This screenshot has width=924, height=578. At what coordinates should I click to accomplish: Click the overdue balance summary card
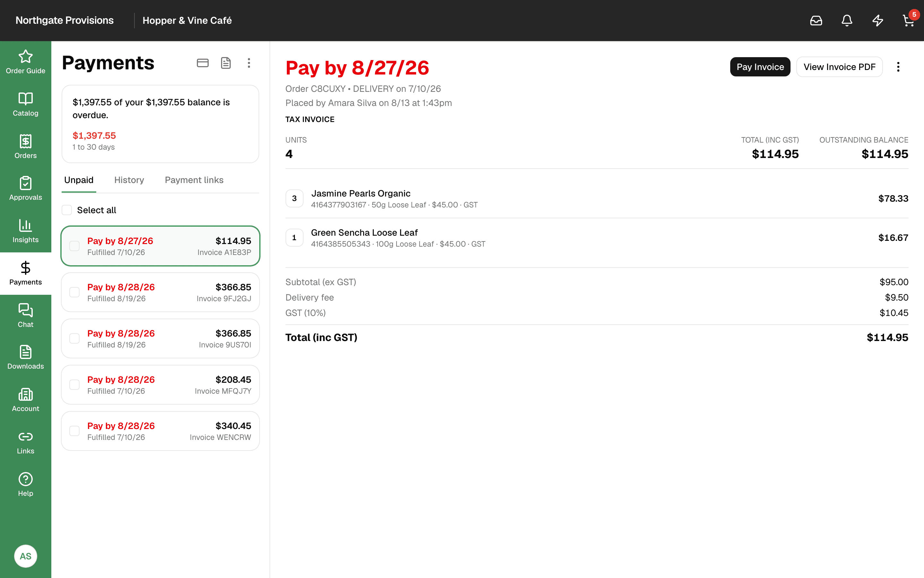point(160,124)
